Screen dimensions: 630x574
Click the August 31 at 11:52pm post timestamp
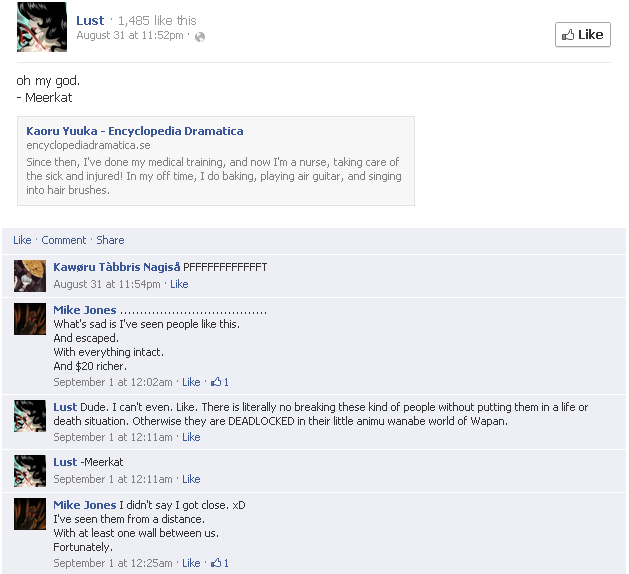coord(130,35)
